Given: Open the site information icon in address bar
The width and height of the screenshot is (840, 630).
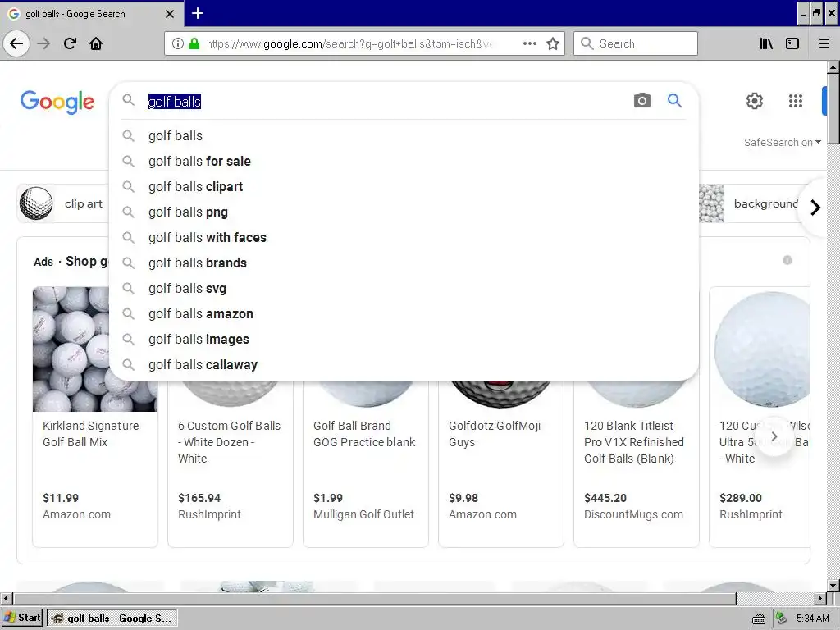Looking at the screenshot, I should click(178, 43).
